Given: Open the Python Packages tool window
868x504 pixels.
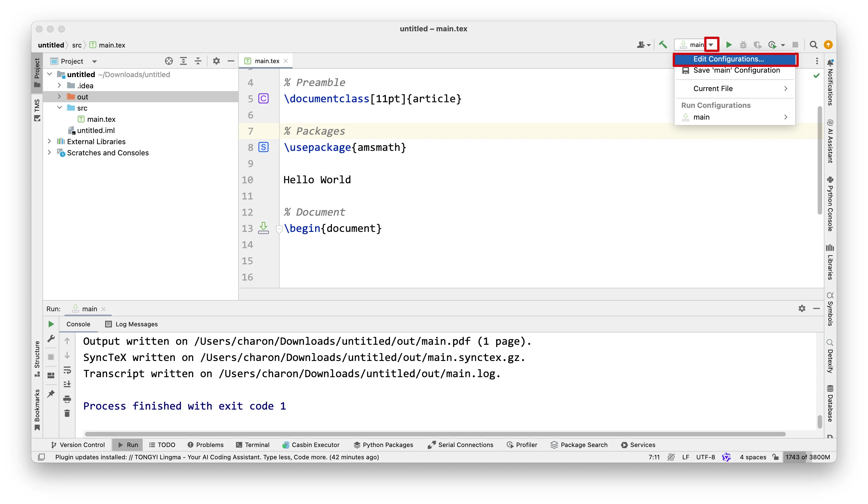Looking at the screenshot, I should pyautogui.click(x=383, y=444).
